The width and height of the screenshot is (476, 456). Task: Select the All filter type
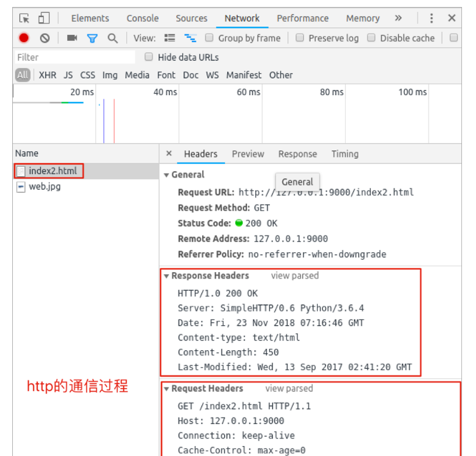coord(23,75)
